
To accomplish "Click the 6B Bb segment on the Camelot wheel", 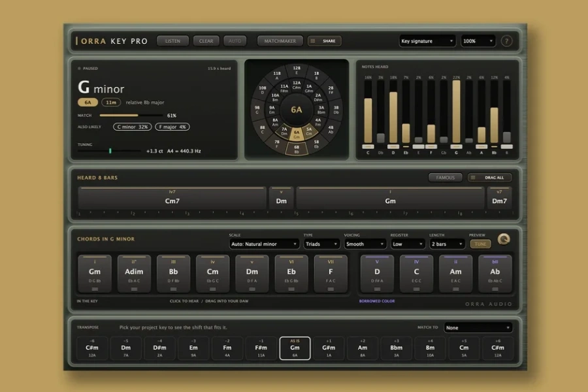I will [x=296, y=150].
